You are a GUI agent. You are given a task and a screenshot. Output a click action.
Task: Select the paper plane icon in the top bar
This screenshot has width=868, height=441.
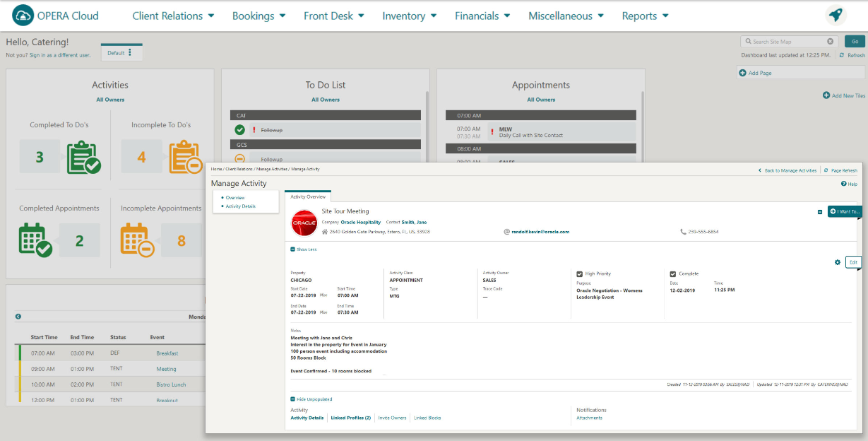[836, 14]
